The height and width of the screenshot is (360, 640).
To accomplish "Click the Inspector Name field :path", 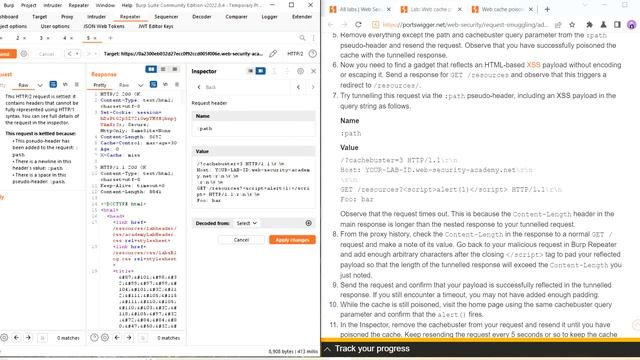I will 253,129.
